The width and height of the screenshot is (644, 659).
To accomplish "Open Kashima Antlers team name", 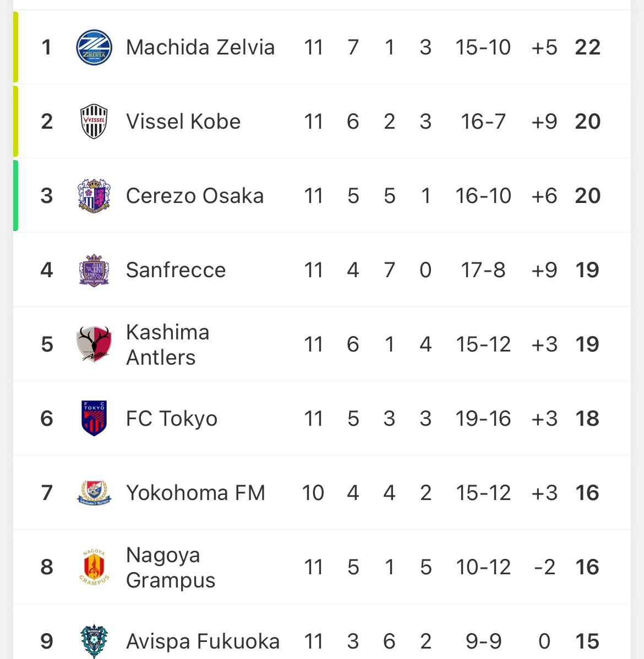I will [168, 345].
